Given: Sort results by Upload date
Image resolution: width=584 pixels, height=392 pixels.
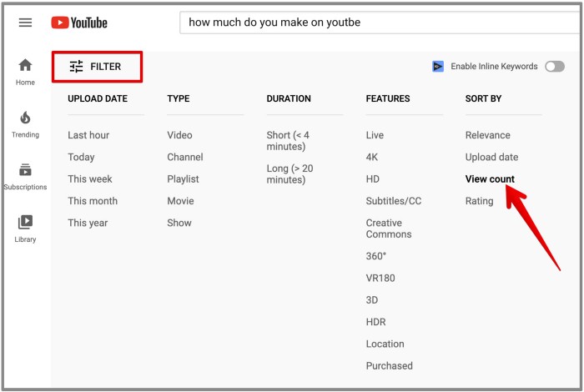Looking at the screenshot, I should (491, 157).
